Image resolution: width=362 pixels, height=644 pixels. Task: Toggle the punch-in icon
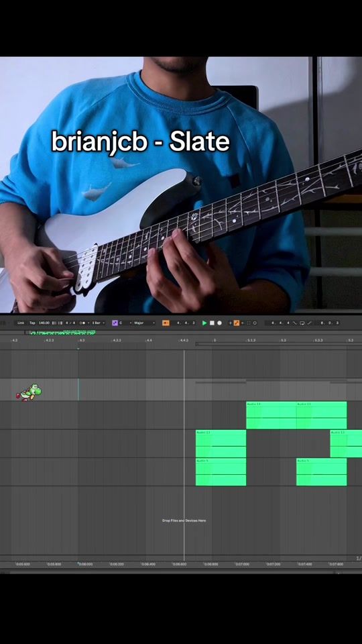coord(295,323)
